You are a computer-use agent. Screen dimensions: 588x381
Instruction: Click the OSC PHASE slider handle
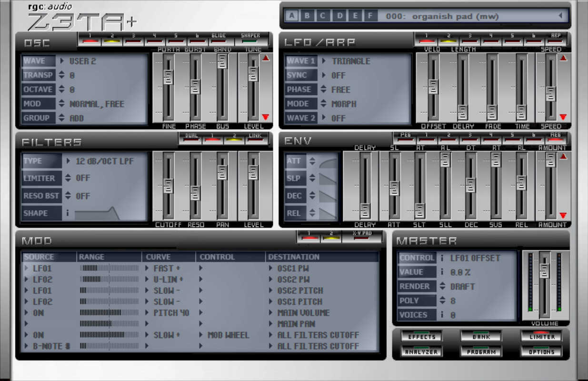click(195, 87)
